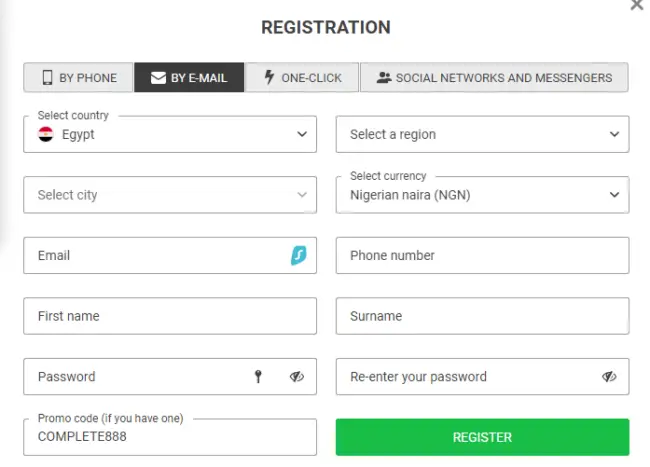This screenshot has width=650, height=467.
Task: Click the people icon for social networks
Action: coord(383,78)
